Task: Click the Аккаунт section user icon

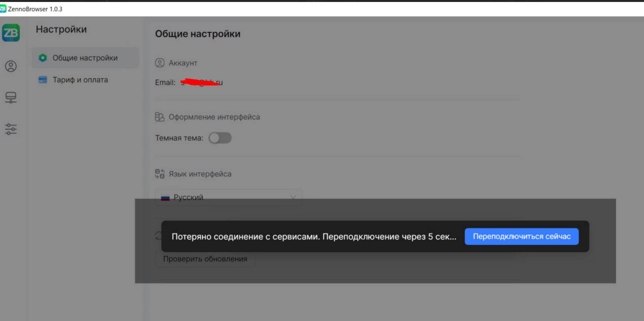Action: pyautogui.click(x=160, y=63)
